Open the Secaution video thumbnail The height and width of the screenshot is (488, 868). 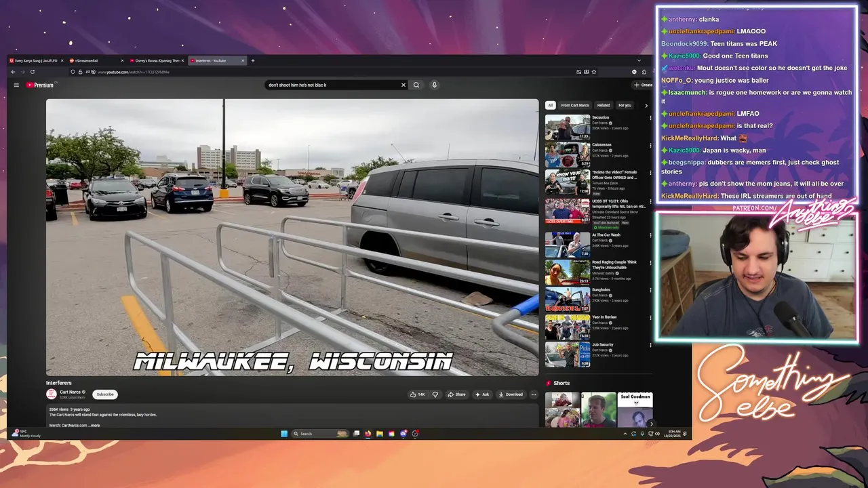pos(568,127)
